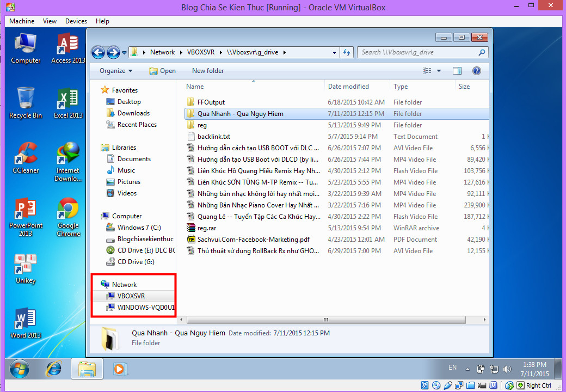Open the Computer desktop icon

pyautogui.click(x=25, y=48)
